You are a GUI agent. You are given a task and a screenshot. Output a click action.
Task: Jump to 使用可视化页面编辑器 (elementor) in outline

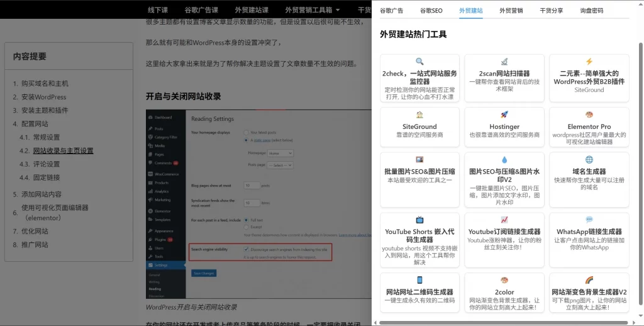tap(55, 213)
